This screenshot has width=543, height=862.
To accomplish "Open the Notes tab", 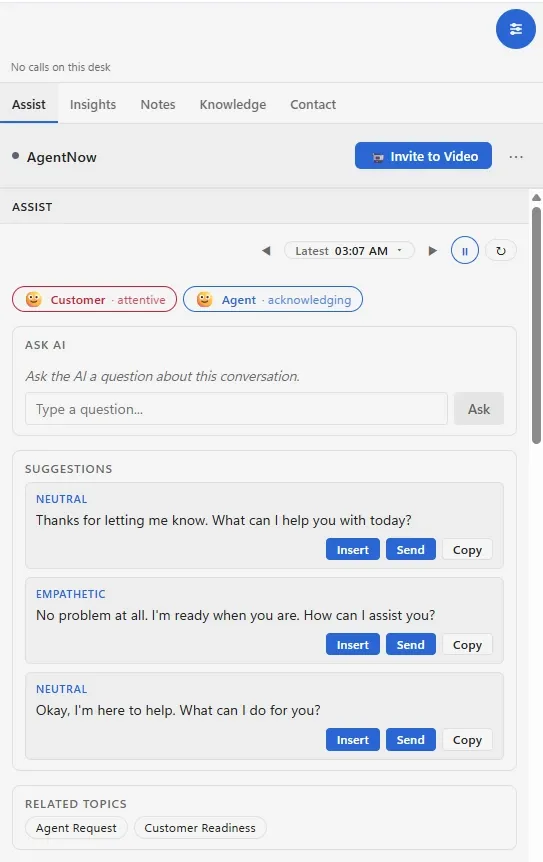I will click(158, 104).
